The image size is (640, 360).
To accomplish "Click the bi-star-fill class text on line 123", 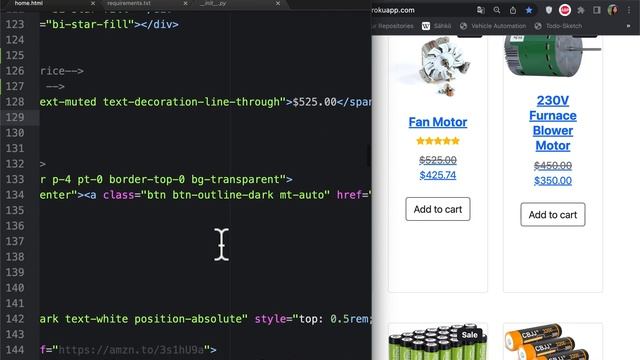I will [91, 24].
